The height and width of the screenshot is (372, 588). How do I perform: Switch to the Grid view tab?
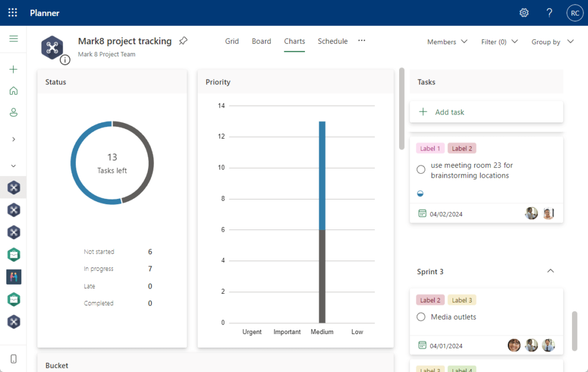coord(232,41)
